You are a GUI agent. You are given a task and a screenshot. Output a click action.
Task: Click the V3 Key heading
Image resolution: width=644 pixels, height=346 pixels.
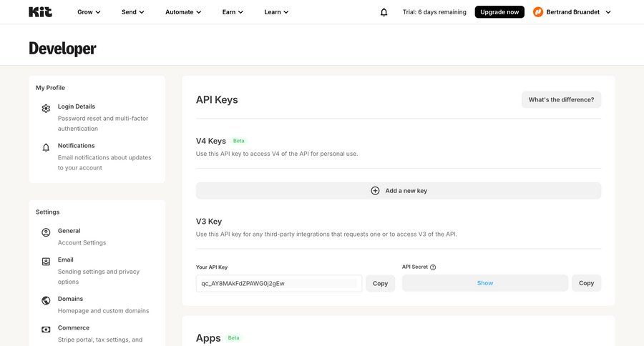[x=209, y=221]
